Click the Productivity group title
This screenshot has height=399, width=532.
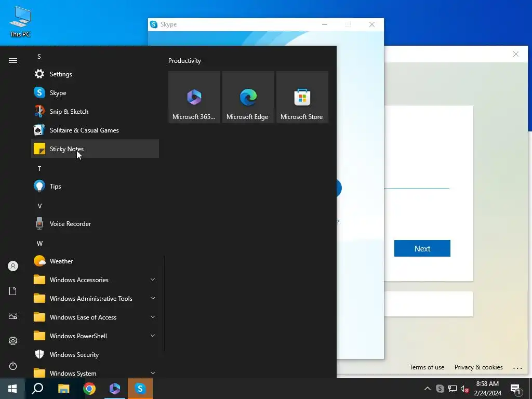pos(184,61)
